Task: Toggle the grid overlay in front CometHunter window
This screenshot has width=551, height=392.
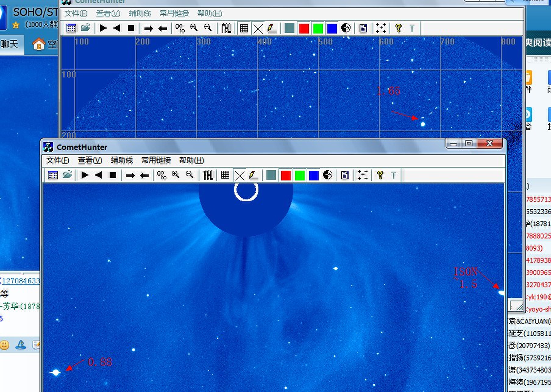Action: 225,175
